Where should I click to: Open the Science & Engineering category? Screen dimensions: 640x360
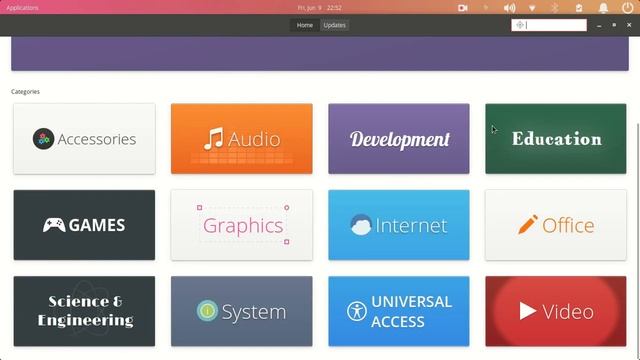click(84, 311)
